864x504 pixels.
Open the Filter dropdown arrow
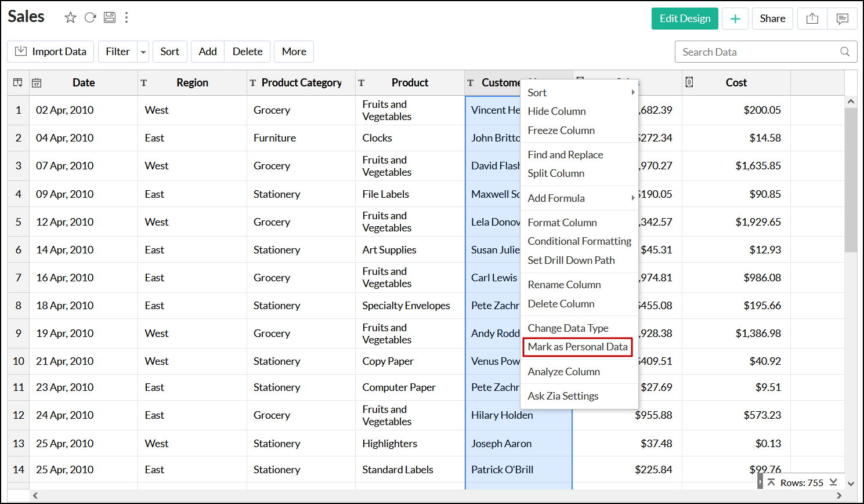click(143, 52)
